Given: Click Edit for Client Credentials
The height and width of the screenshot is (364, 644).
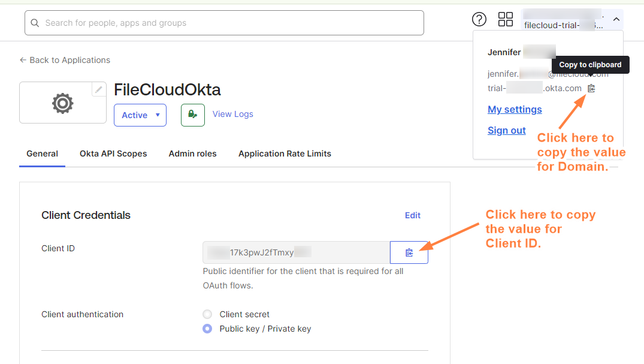Looking at the screenshot, I should (x=412, y=215).
